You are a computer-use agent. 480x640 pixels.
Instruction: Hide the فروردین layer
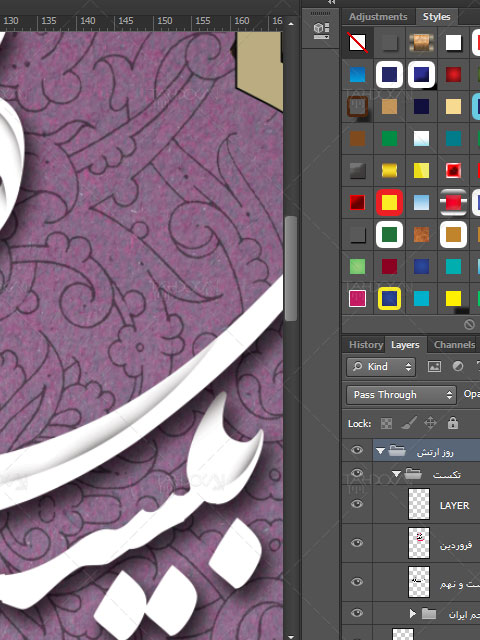(357, 543)
